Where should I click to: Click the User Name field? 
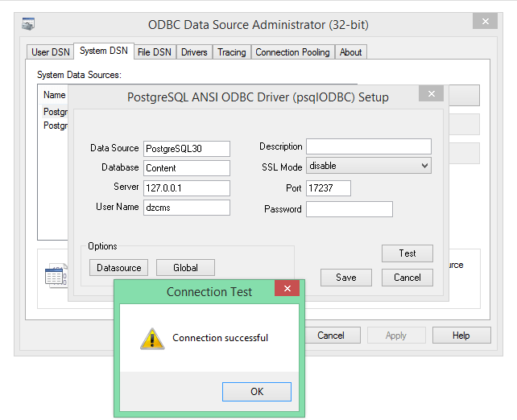(187, 208)
